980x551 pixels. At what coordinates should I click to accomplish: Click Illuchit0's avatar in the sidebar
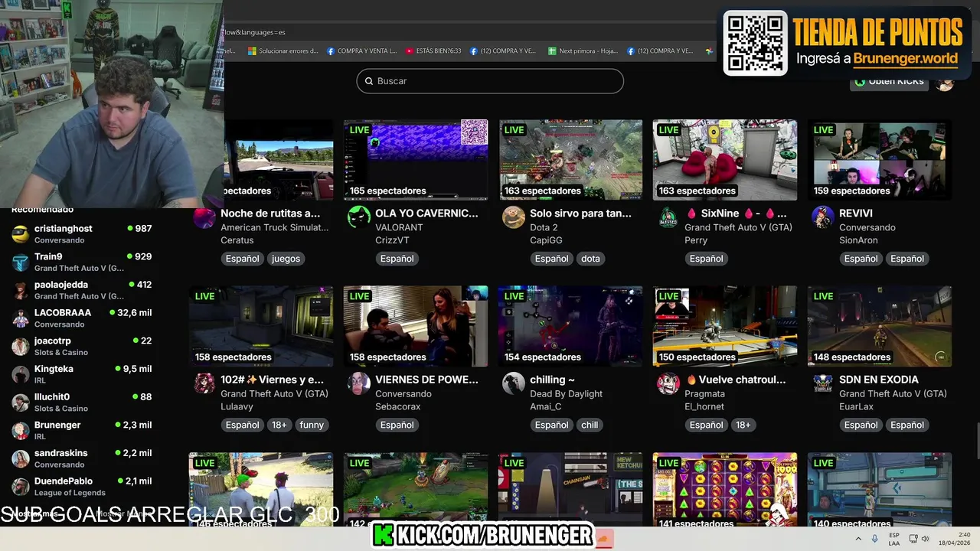(x=21, y=403)
